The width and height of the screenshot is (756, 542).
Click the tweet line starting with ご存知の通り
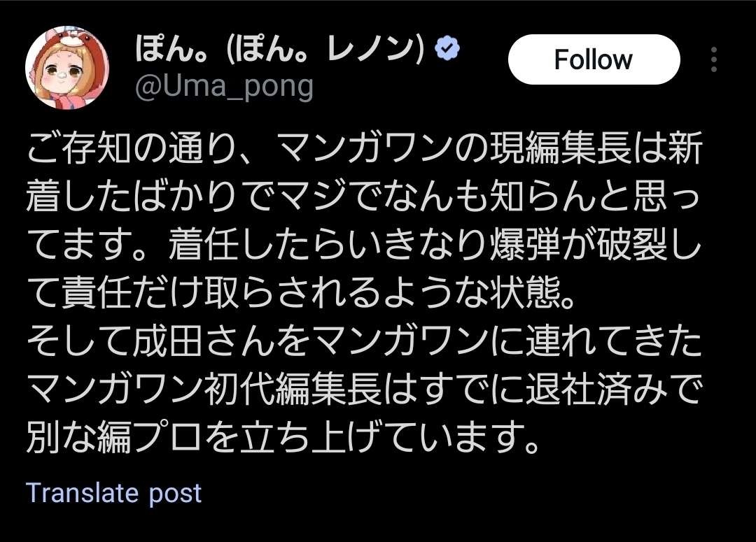364,150
